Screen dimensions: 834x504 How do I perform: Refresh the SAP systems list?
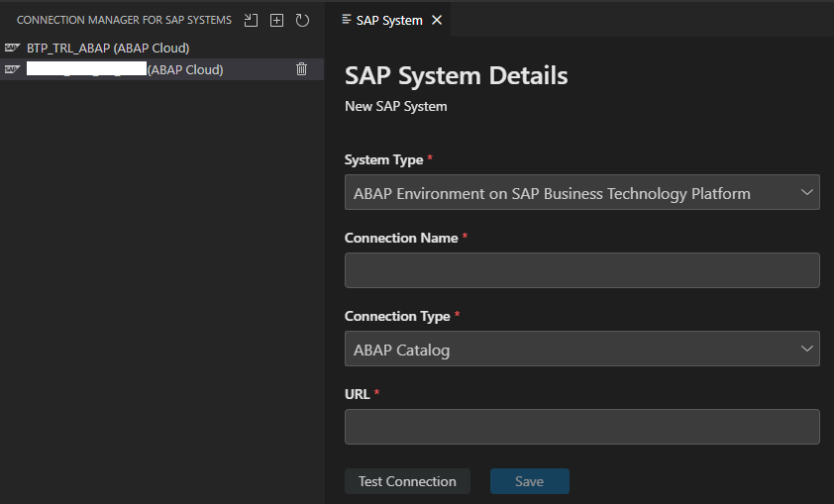point(302,20)
